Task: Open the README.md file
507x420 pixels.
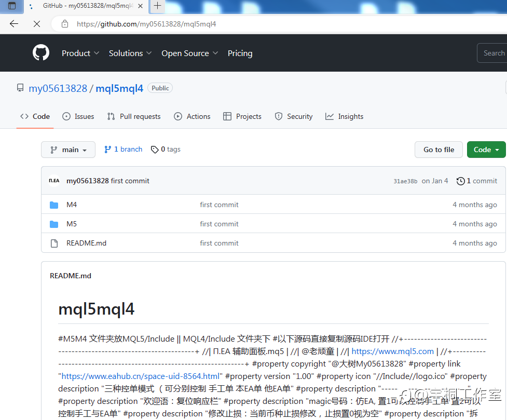Action: coord(86,243)
